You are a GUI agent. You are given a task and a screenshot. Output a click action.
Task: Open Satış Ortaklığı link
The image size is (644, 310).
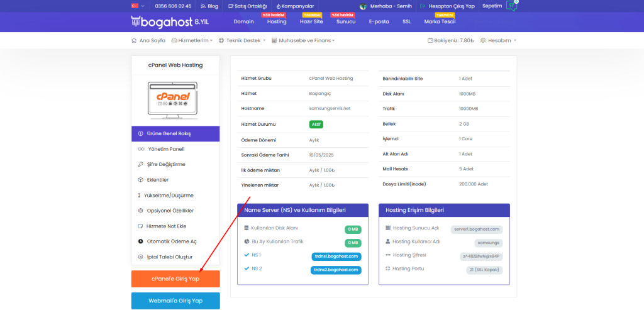[248, 6]
